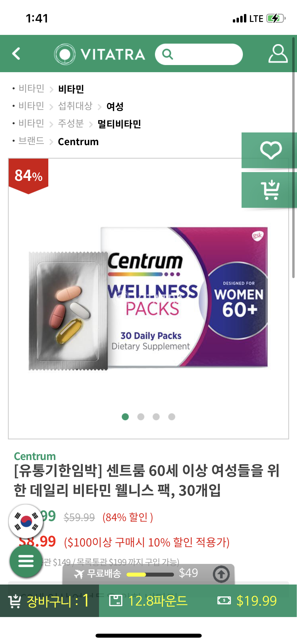Image resolution: width=297 pixels, height=644 pixels.
Task: Open the Korean flag country selector
Action: point(26,521)
